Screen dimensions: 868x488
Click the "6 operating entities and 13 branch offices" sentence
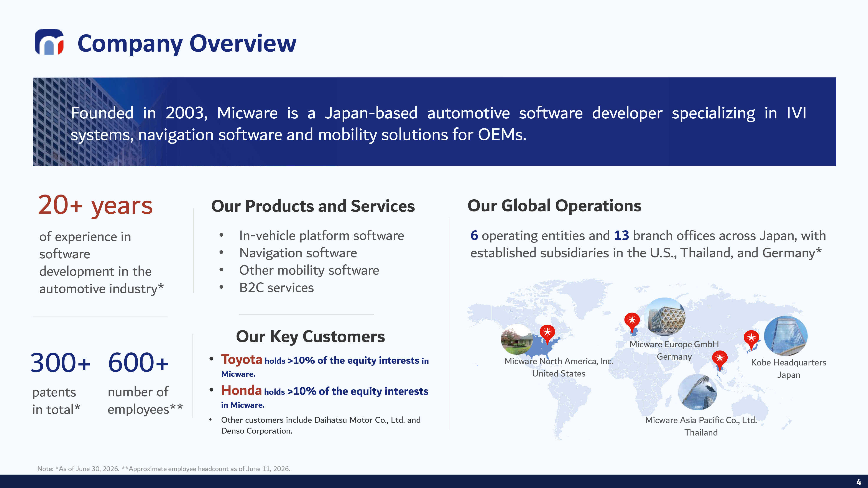pos(648,244)
